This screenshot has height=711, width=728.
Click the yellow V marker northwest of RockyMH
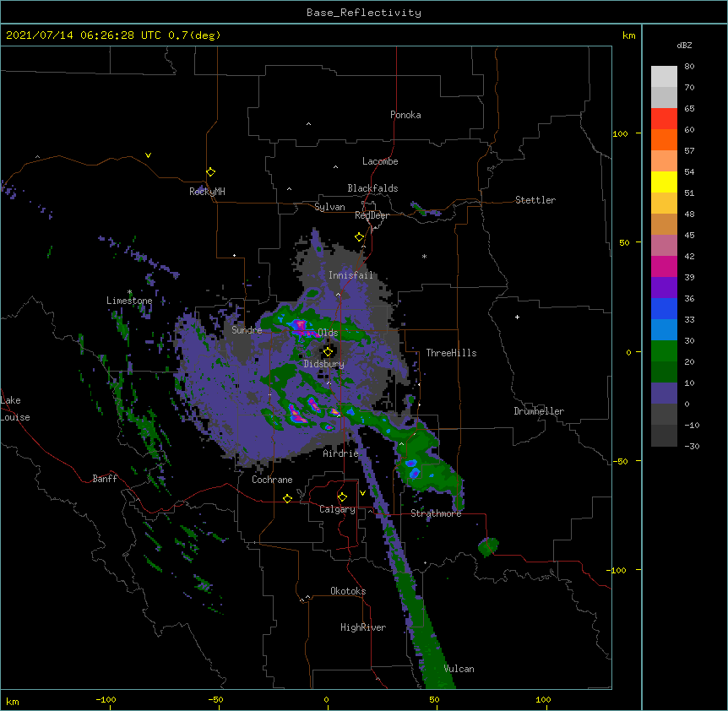point(148,155)
